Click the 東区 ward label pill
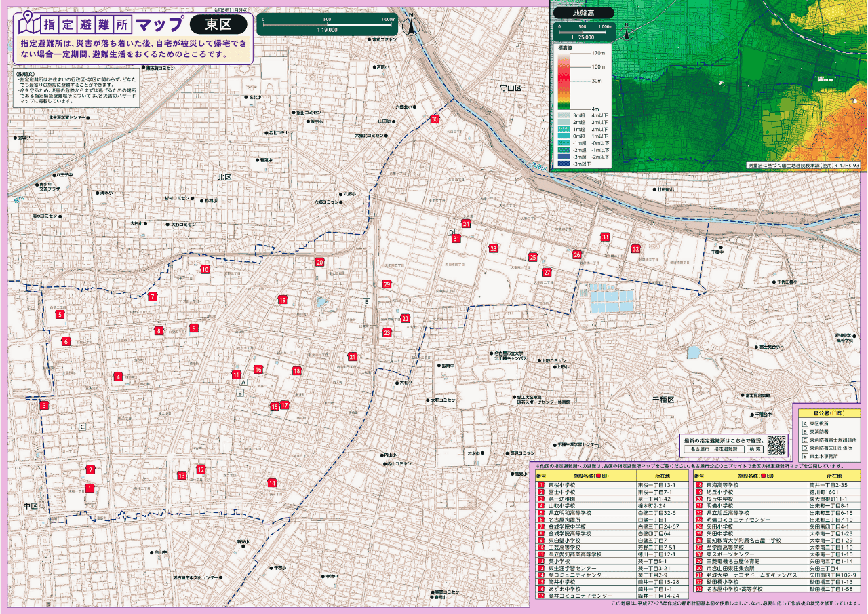Image resolution: width=868 pixels, height=614 pixels. click(x=219, y=24)
